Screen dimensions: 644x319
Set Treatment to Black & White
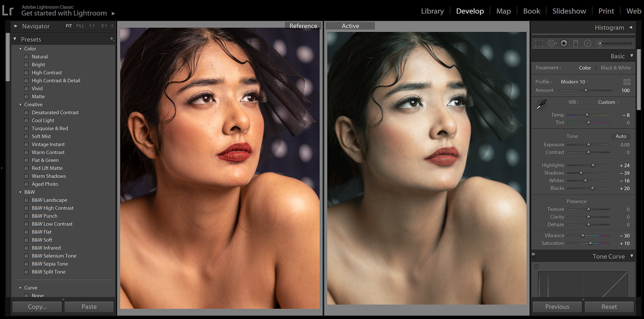(616, 68)
